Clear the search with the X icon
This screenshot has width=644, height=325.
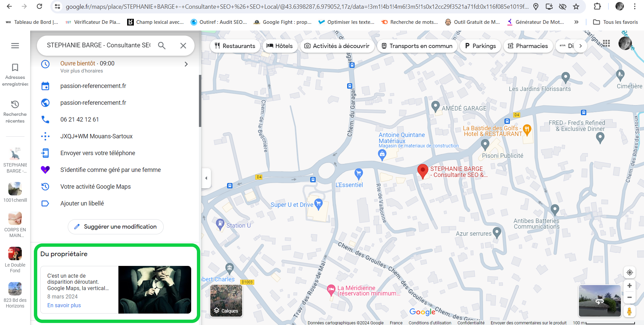pyautogui.click(x=183, y=45)
